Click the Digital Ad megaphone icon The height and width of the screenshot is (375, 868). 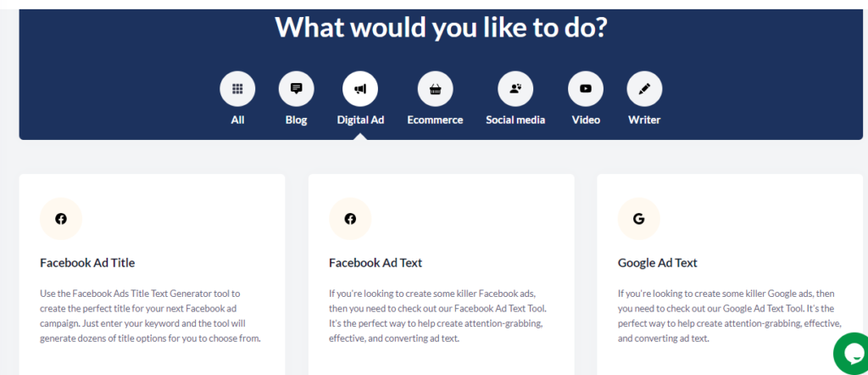click(360, 88)
